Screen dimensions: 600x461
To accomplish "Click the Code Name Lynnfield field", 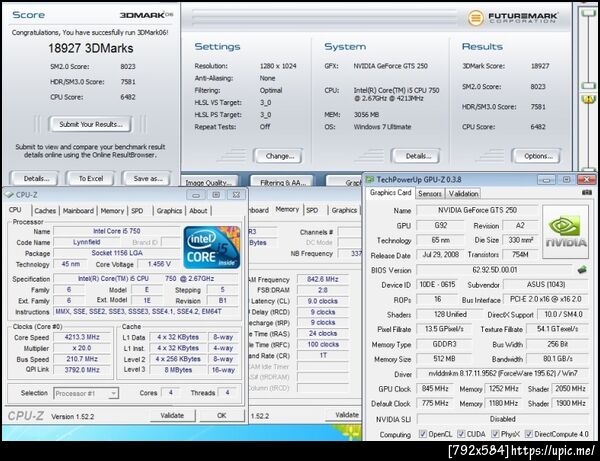I will pos(86,242).
